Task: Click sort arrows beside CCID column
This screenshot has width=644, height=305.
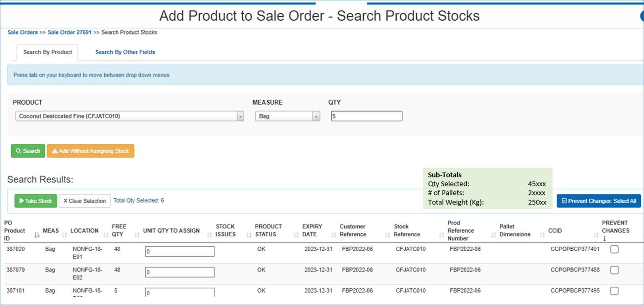Action: tap(596, 235)
